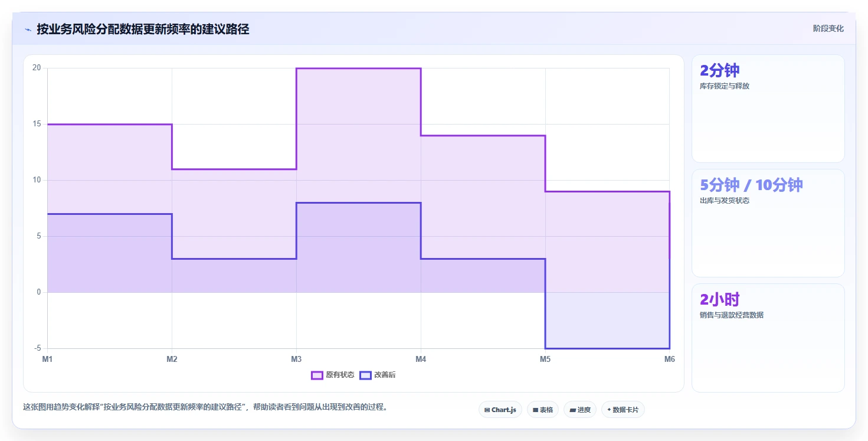
Task: Click the 出库与发货状态 caption
Action: tap(725, 201)
